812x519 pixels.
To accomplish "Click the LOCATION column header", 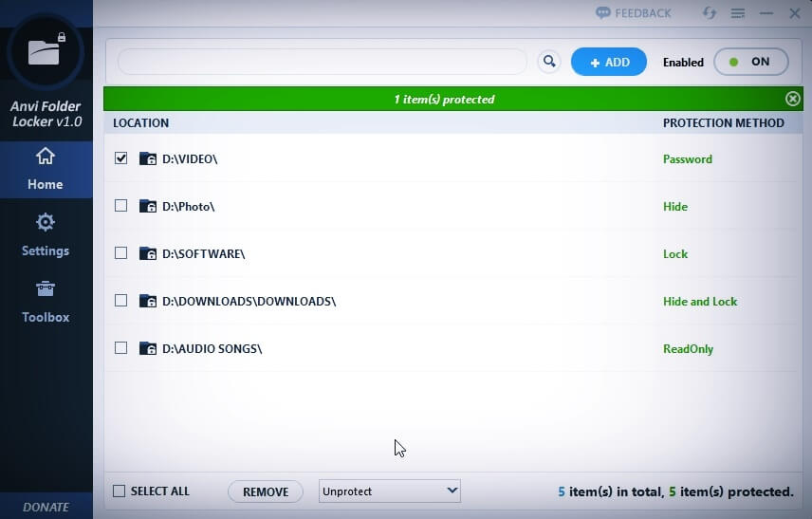I will pyautogui.click(x=140, y=123).
